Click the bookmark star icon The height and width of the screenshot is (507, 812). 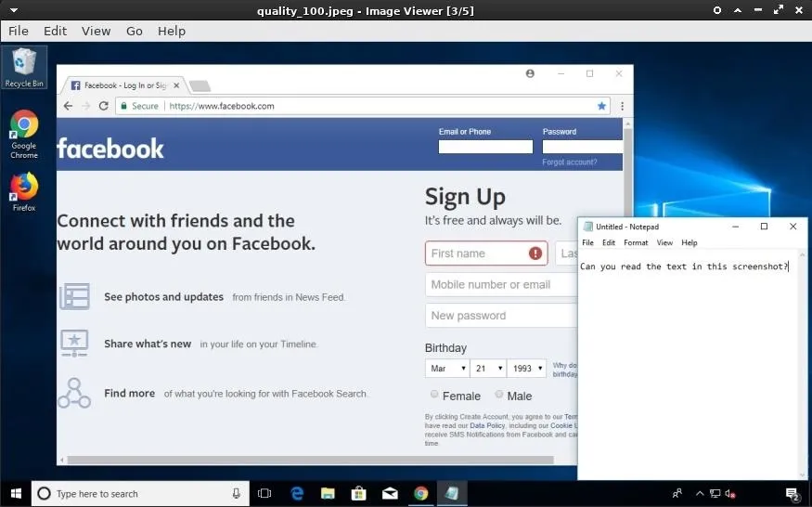(601, 106)
